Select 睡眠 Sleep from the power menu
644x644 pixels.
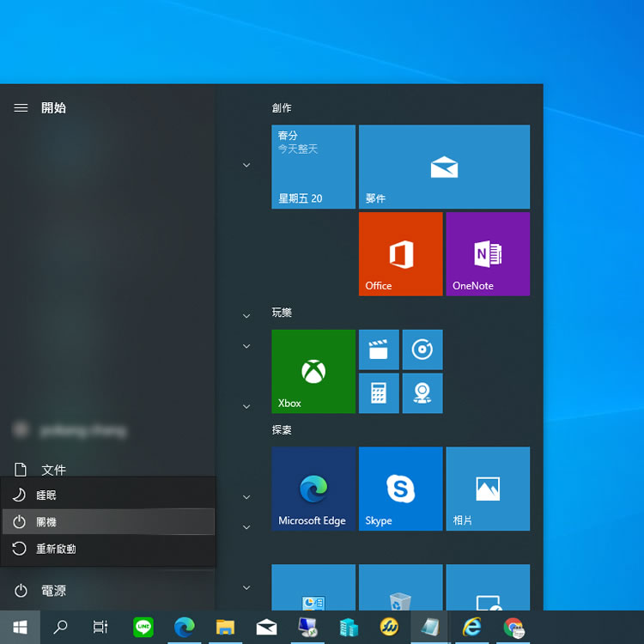coord(108,495)
